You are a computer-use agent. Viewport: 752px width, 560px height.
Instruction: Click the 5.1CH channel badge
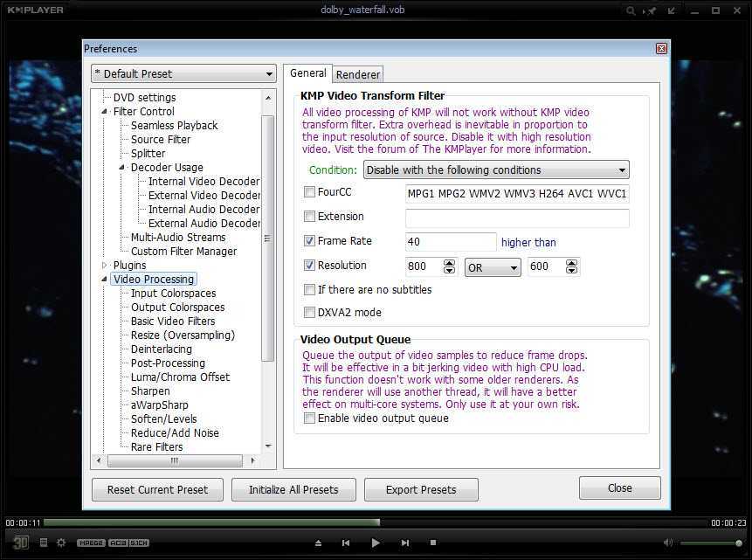[139, 543]
